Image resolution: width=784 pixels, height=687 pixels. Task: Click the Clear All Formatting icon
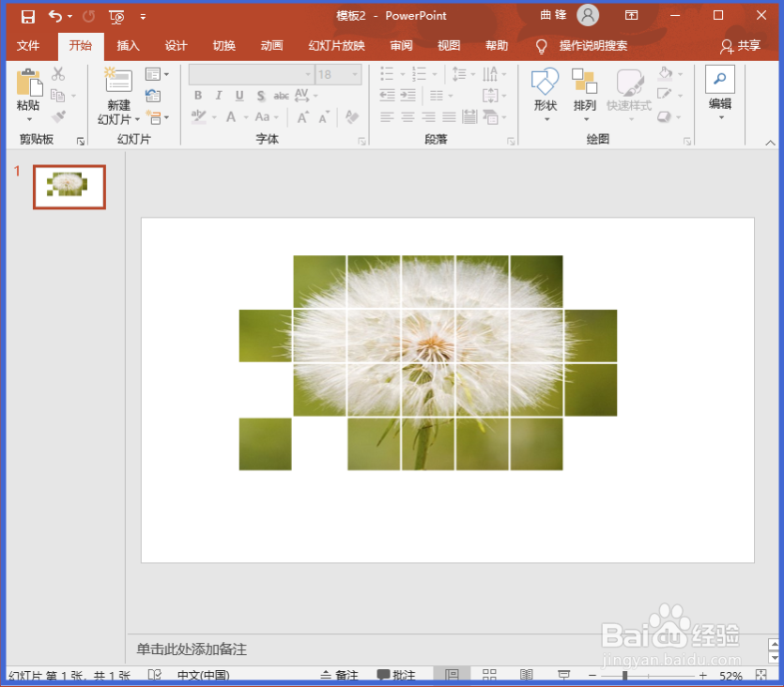(x=352, y=117)
